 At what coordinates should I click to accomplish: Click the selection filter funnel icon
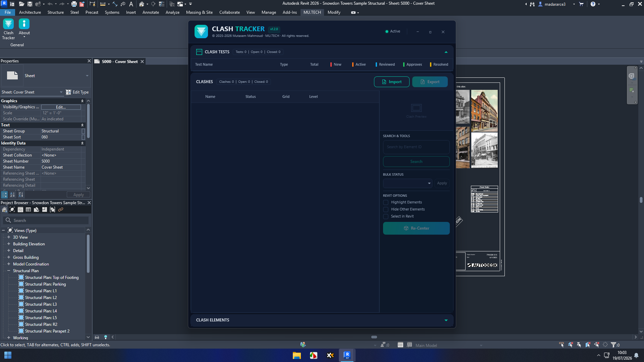click(613, 345)
